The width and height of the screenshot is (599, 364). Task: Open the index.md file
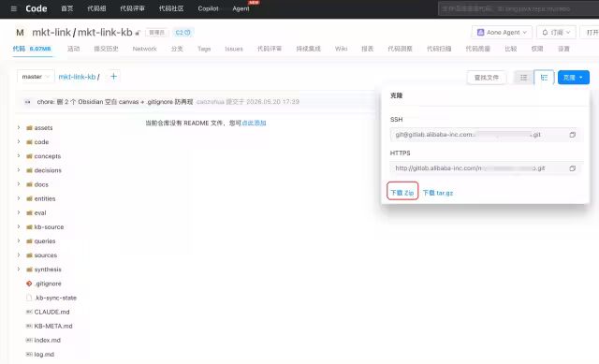click(x=48, y=340)
